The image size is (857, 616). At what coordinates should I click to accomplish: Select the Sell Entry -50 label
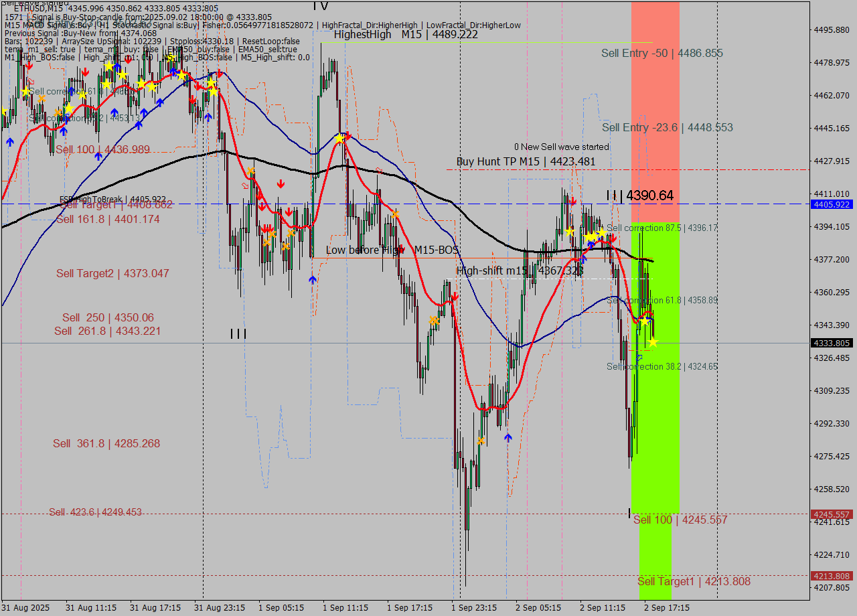(x=661, y=53)
